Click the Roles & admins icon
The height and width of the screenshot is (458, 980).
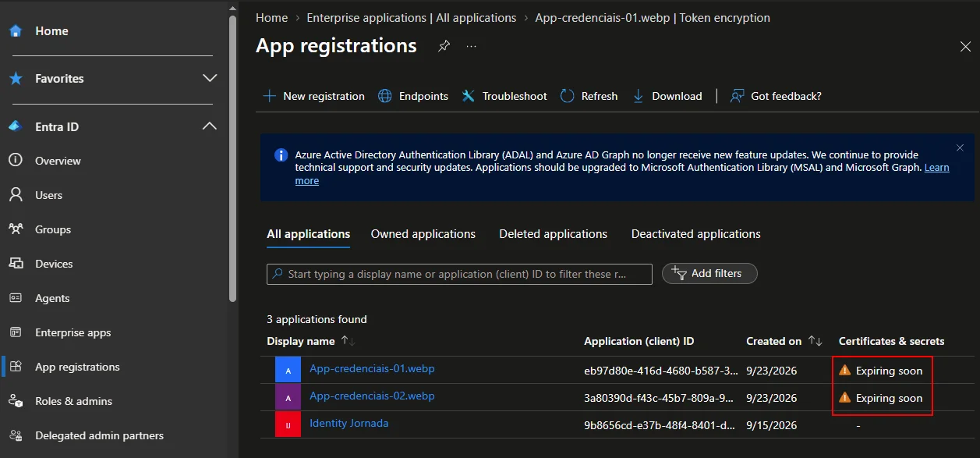tap(16, 401)
